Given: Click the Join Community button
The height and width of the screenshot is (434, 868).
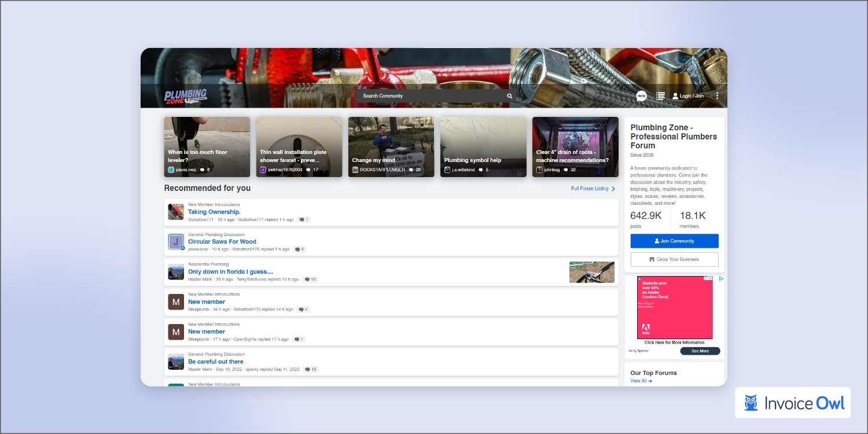Looking at the screenshot, I should tap(675, 241).
